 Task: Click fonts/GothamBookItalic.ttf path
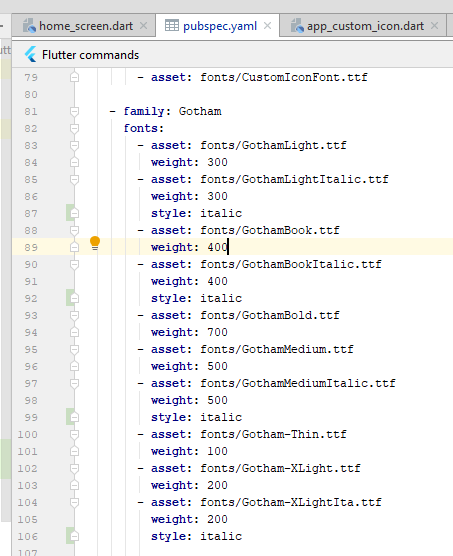(x=291, y=264)
